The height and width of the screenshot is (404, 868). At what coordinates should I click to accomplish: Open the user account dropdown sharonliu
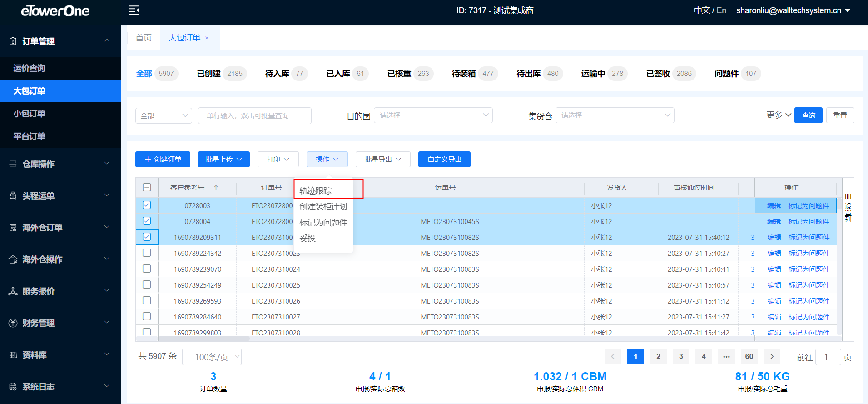pyautogui.click(x=793, y=10)
